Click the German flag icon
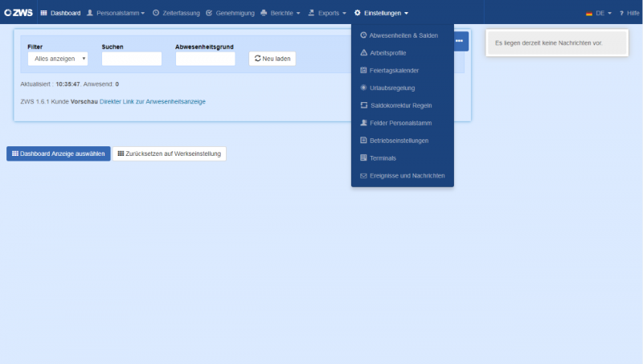This screenshot has width=643, height=364. tap(589, 13)
